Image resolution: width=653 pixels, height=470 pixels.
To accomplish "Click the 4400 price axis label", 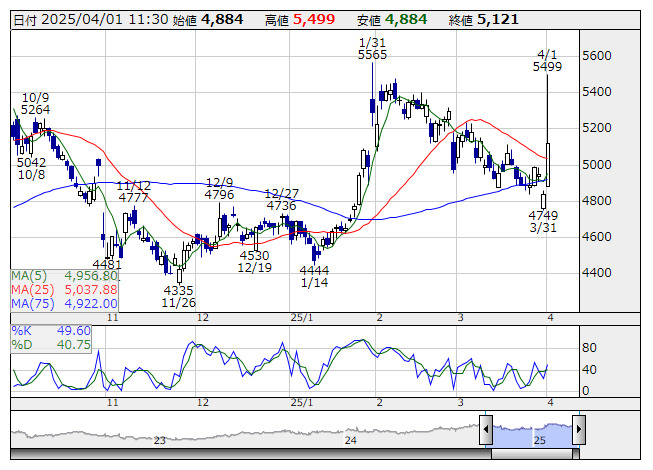I will 597,273.
